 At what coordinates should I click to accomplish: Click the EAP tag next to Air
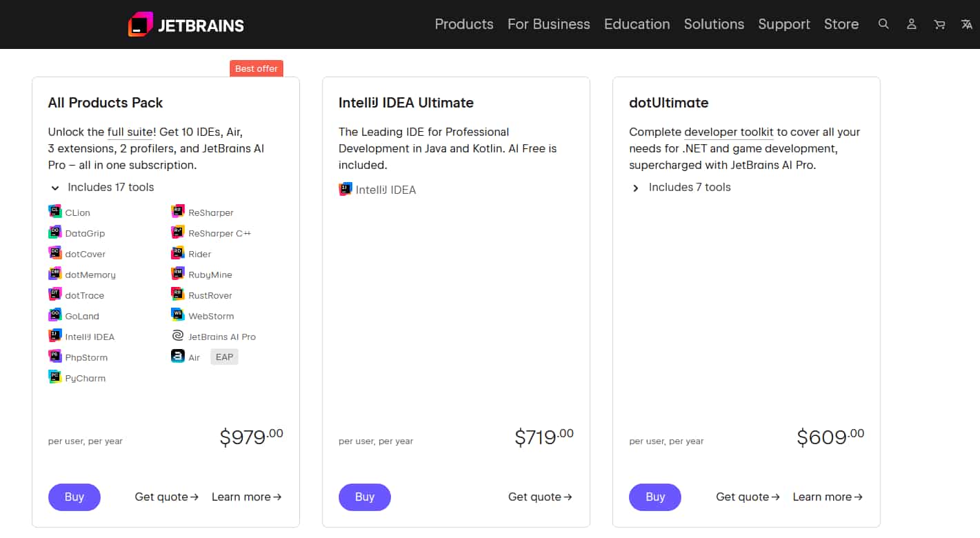(224, 357)
